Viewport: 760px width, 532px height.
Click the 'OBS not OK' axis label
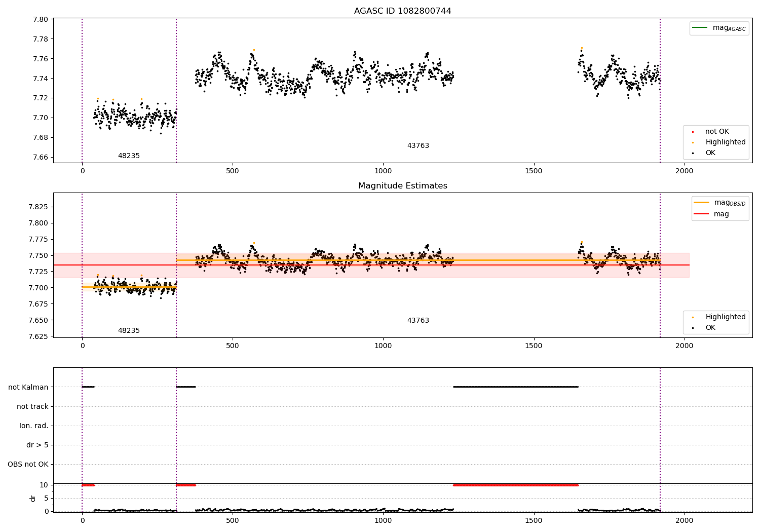(28, 464)
